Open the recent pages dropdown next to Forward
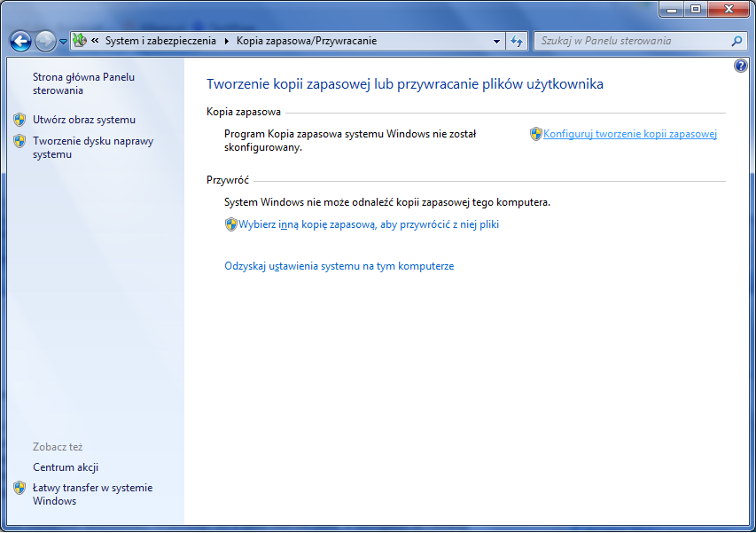756x533 pixels. tap(63, 42)
